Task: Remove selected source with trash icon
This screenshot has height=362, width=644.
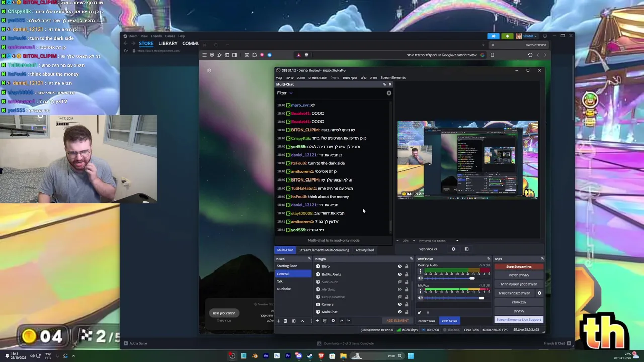Action: [325, 321]
